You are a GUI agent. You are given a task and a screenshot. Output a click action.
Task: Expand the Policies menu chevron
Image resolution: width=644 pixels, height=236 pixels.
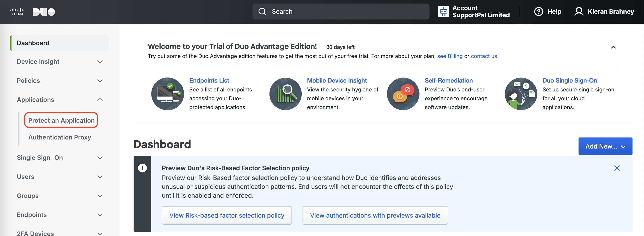(x=100, y=81)
